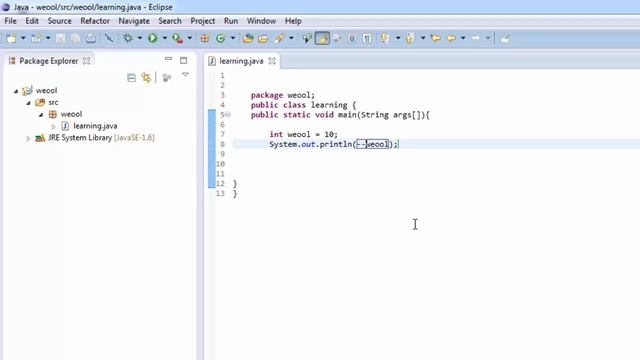Select JRE System Library tree item
The height and width of the screenshot is (360, 640).
(x=101, y=138)
